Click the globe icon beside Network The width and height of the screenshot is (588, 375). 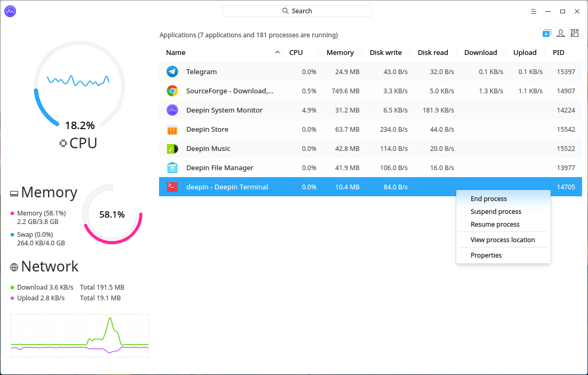(14, 267)
